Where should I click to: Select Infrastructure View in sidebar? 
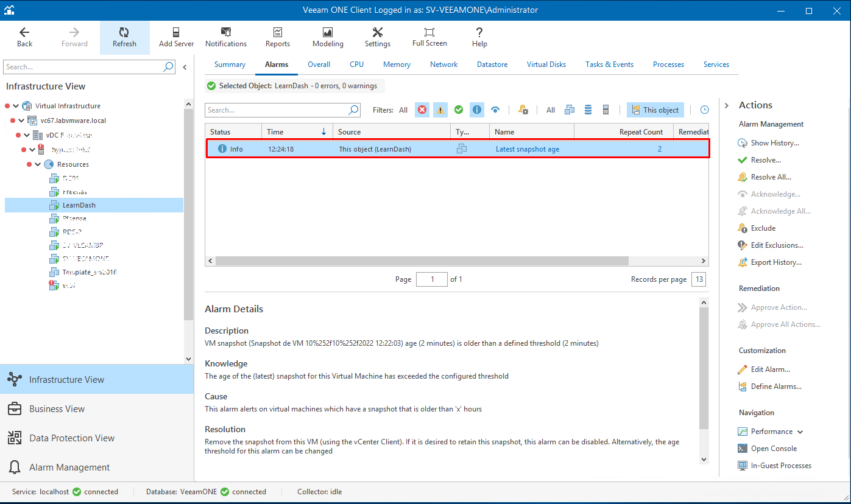pyautogui.click(x=97, y=380)
